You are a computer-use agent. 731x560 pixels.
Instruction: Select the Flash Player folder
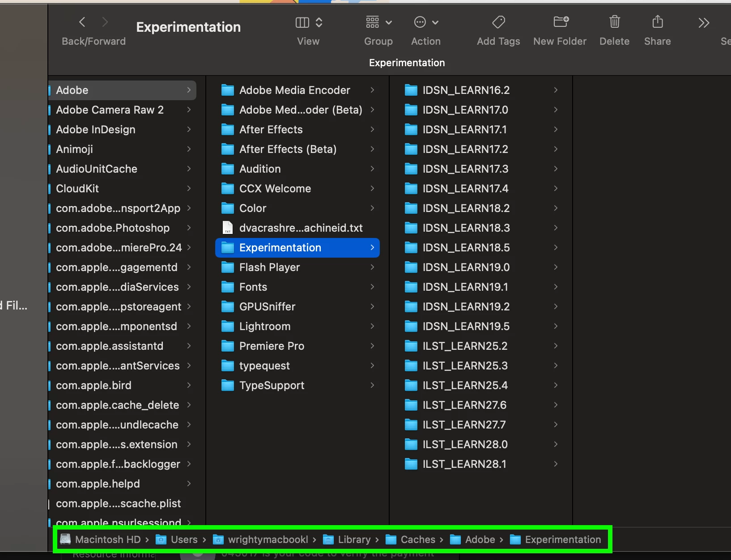click(297, 267)
